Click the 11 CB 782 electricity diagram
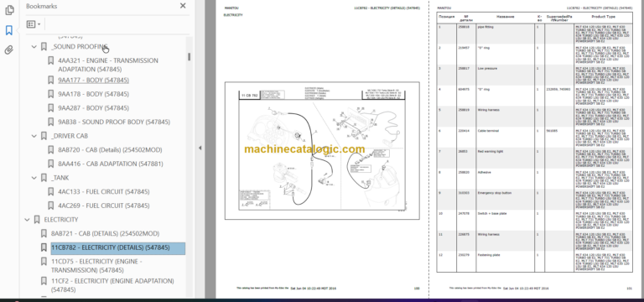 322,151
